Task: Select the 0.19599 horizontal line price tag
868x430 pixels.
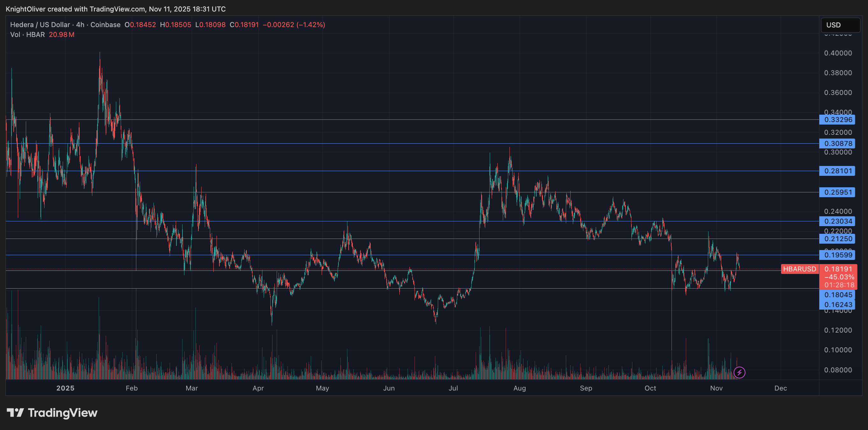Action: point(837,255)
